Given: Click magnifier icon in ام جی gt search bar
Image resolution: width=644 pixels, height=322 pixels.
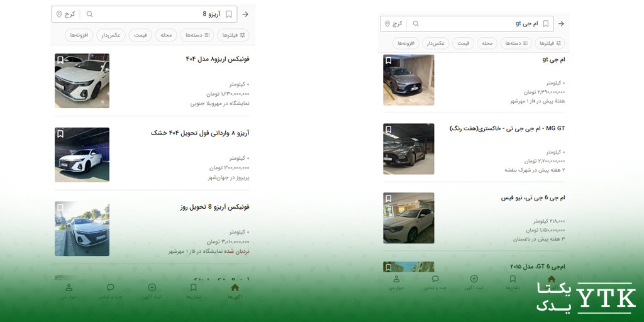Looking at the screenshot, I should [x=416, y=24].
